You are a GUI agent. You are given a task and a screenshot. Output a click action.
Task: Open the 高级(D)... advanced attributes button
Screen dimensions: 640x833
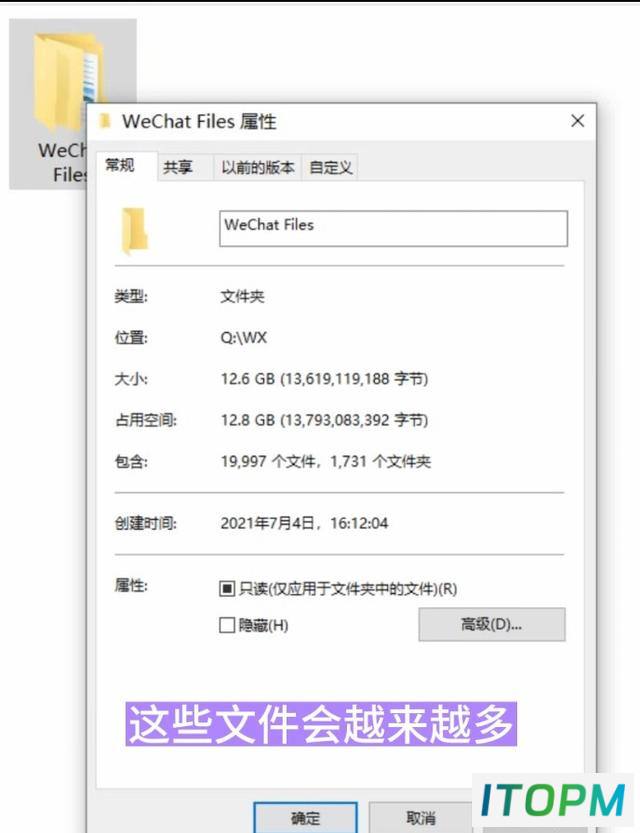[492, 624]
